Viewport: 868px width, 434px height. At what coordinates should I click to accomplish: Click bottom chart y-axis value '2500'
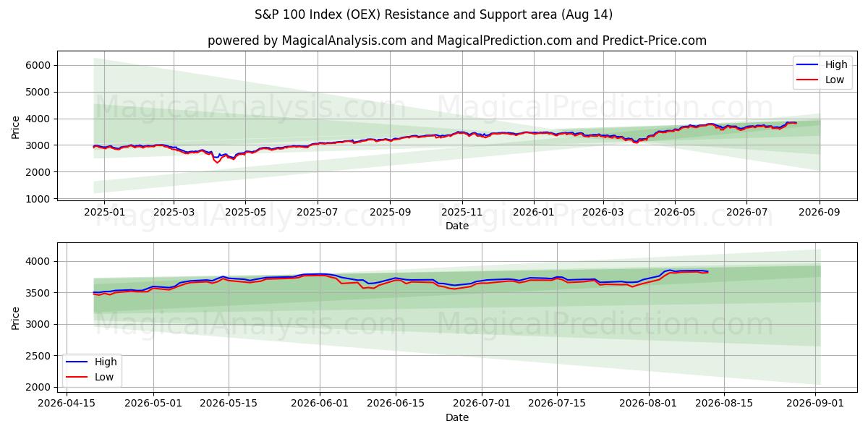click(39, 356)
